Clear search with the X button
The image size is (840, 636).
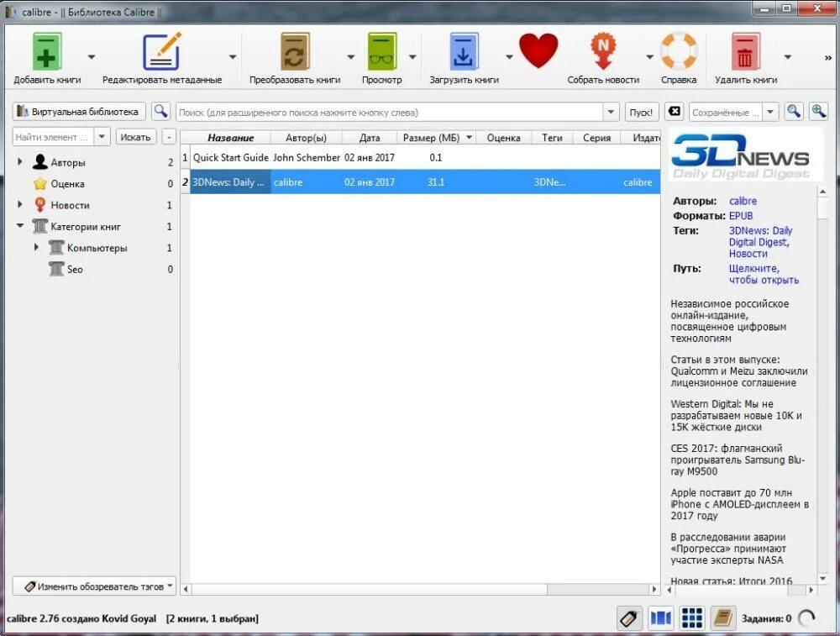[x=675, y=112]
